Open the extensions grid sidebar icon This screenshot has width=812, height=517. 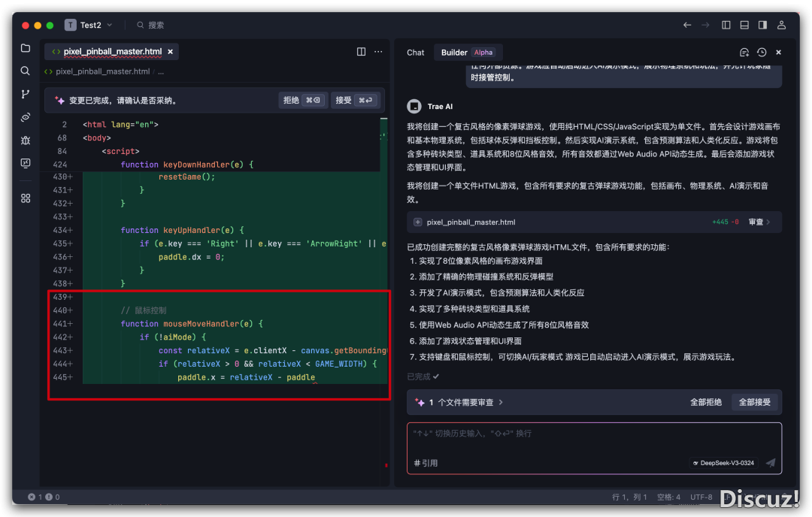point(26,198)
